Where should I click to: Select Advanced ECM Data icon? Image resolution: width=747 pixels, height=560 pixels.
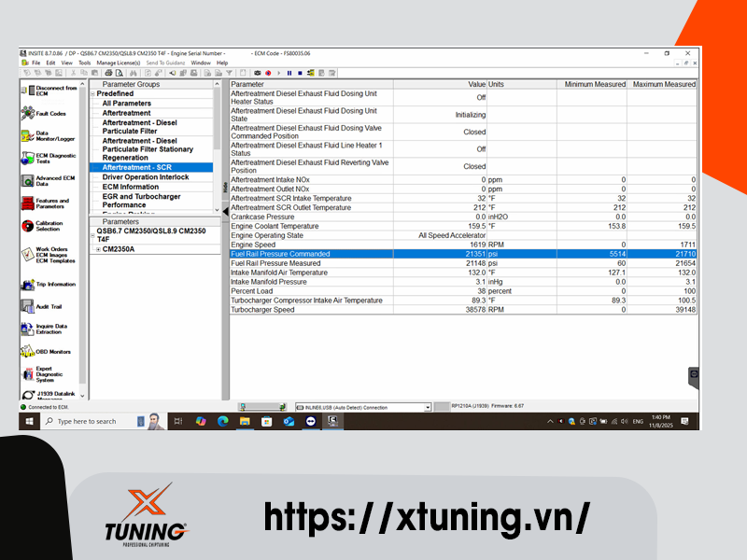point(28,181)
